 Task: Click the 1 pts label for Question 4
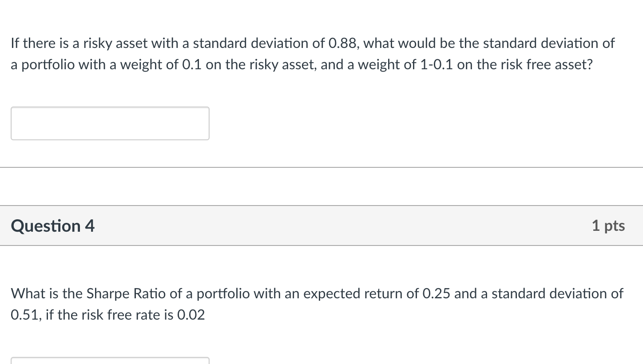[608, 226]
